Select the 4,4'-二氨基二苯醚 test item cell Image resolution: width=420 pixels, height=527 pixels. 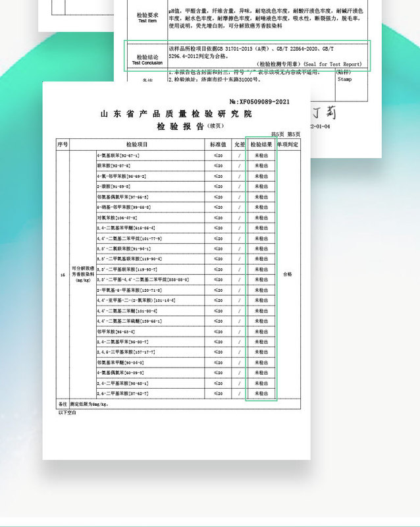click(150, 311)
